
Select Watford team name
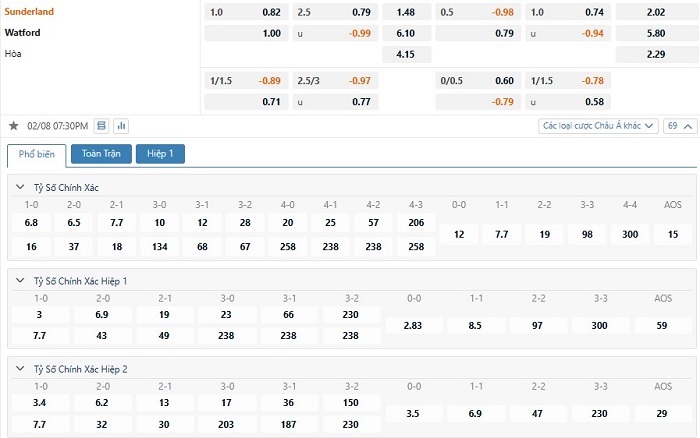click(22, 33)
